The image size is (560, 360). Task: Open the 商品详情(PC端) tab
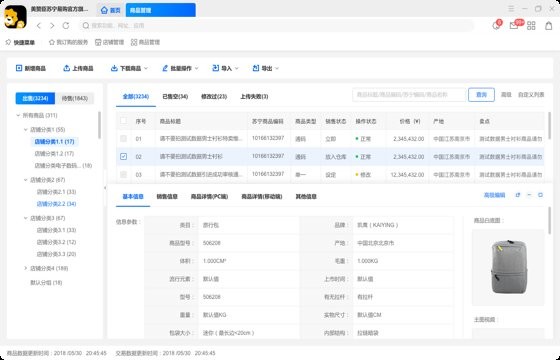coord(209,196)
